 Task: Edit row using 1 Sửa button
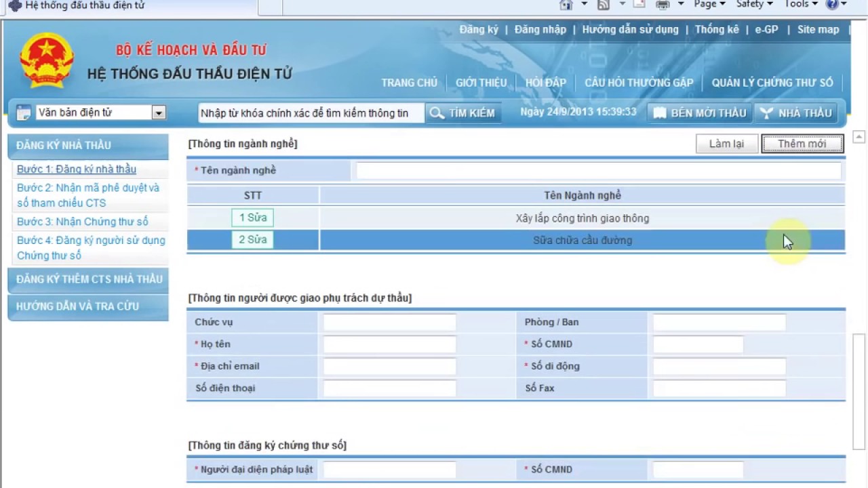coord(252,218)
